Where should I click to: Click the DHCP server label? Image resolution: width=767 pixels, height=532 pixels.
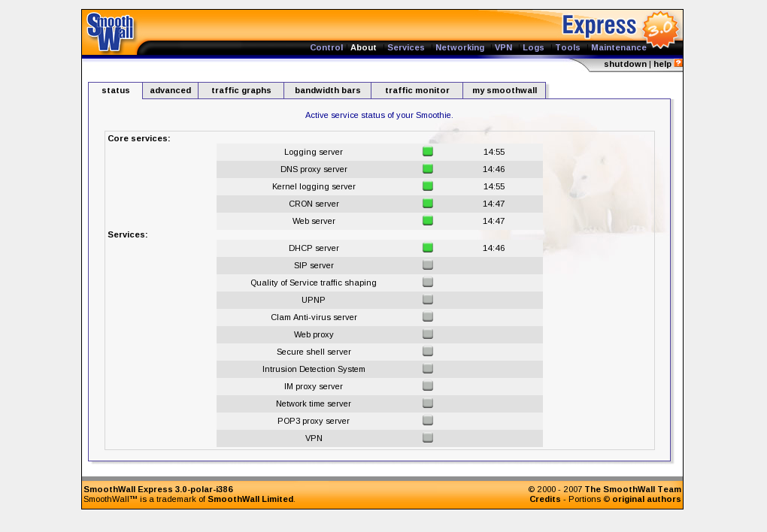pyautogui.click(x=314, y=249)
